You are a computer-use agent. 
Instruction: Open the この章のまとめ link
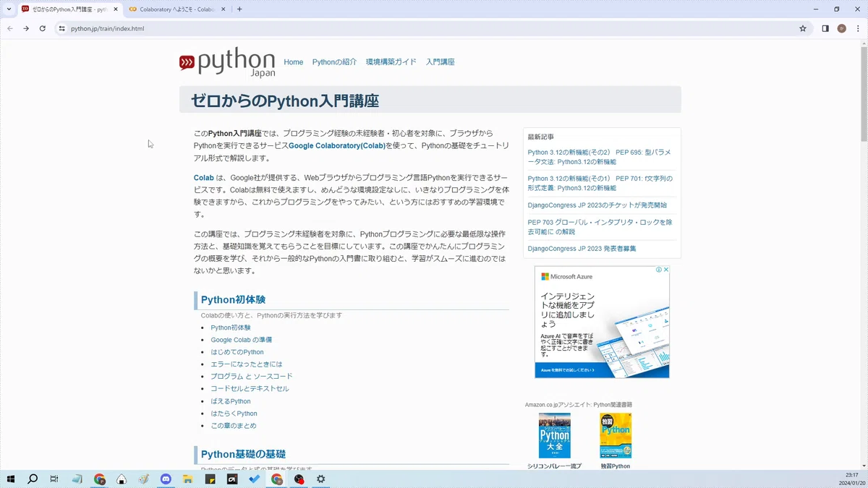234,426
